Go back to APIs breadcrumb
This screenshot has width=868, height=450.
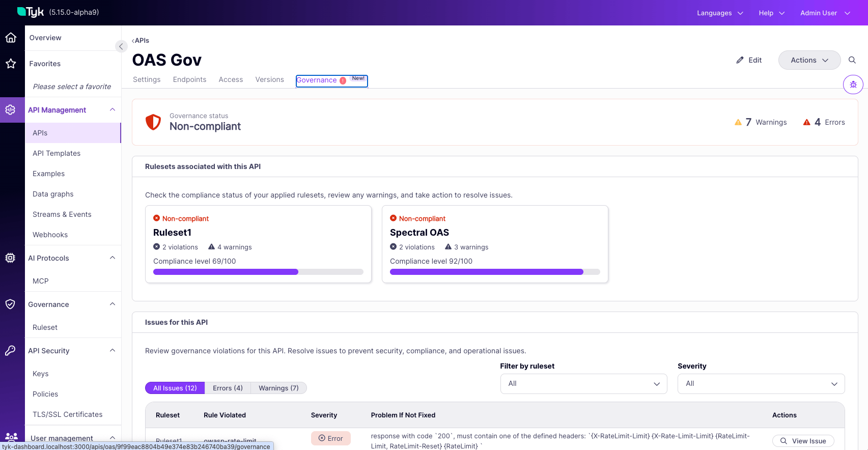pyautogui.click(x=141, y=40)
